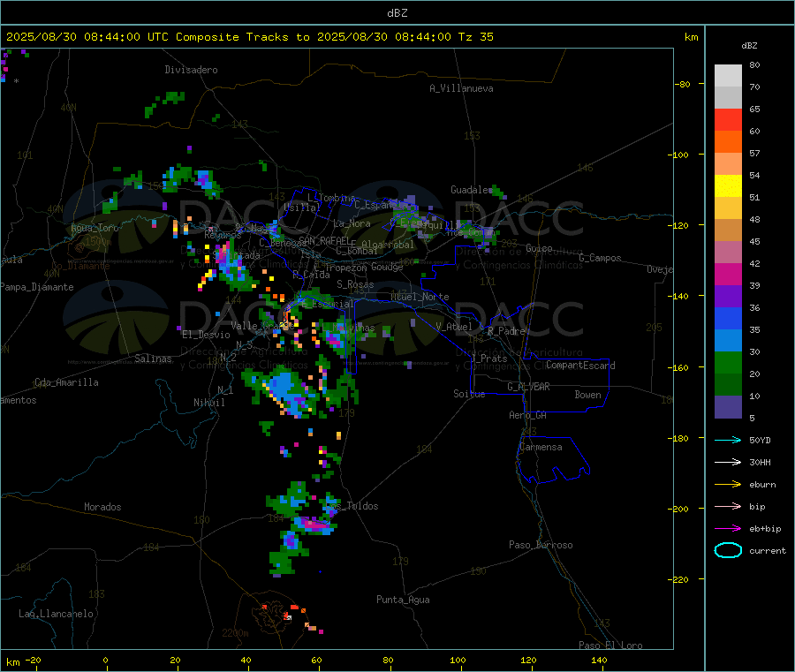Screen dimensions: 795x672
Task: Click the '42' value on dBZ scale
Action: pos(754,263)
